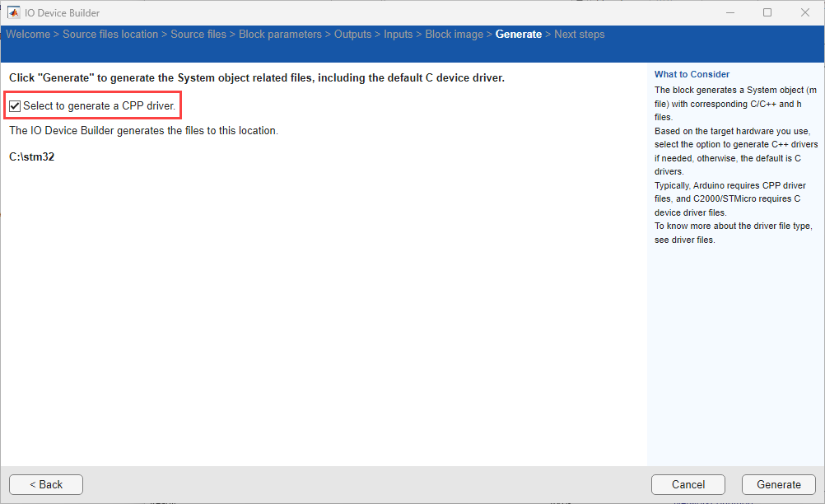The width and height of the screenshot is (825, 504).
Task: Open the Source files breadcrumb step
Action: (x=198, y=34)
